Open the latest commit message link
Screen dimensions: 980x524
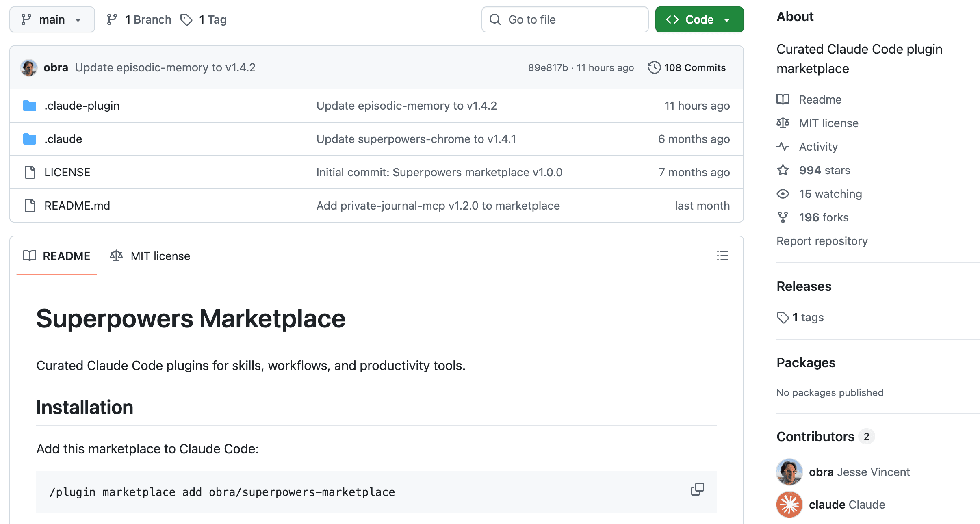[x=165, y=67]
